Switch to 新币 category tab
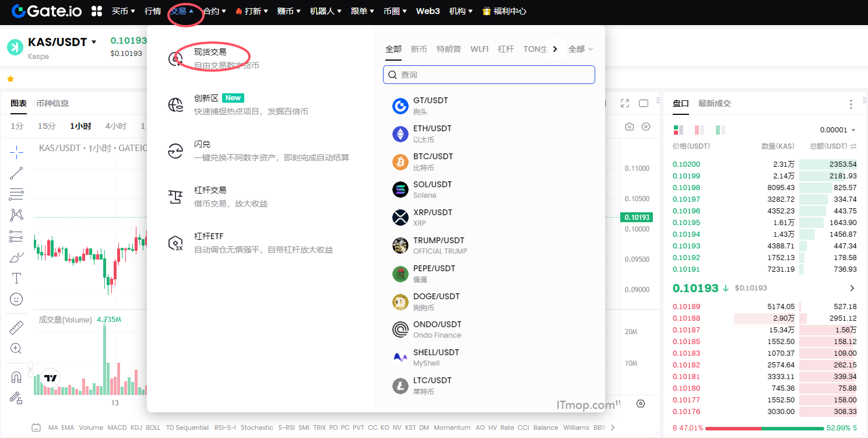 (x=419, y=49)
